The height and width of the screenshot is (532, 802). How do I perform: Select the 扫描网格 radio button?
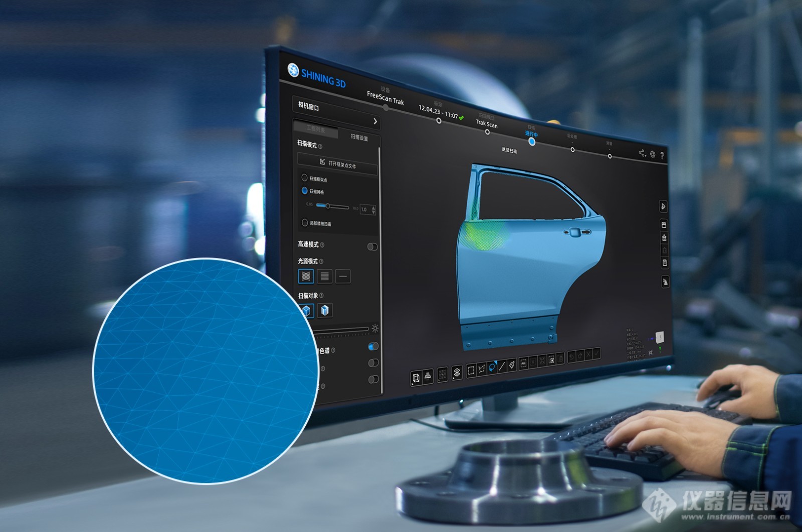tap(304, 190)
